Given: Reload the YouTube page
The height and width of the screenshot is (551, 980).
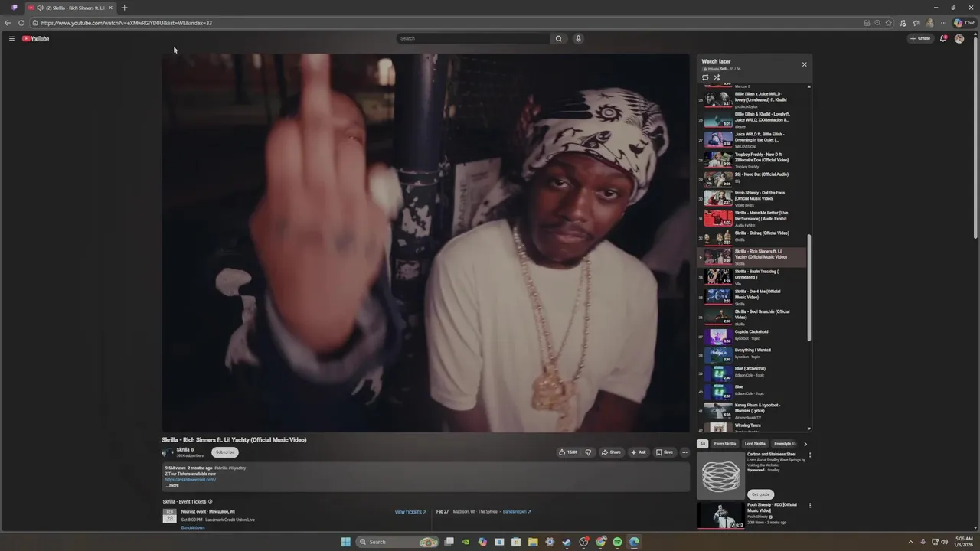Looking at the screenshot, I should pyautogui.click(x=21, y=23).
